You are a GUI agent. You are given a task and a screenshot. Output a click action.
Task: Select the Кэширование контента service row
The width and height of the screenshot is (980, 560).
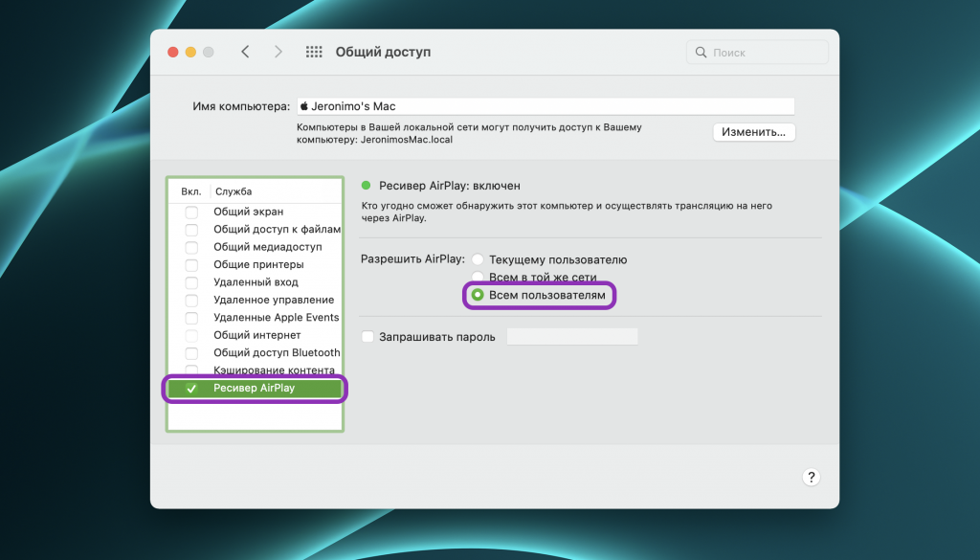click(255, 370)
